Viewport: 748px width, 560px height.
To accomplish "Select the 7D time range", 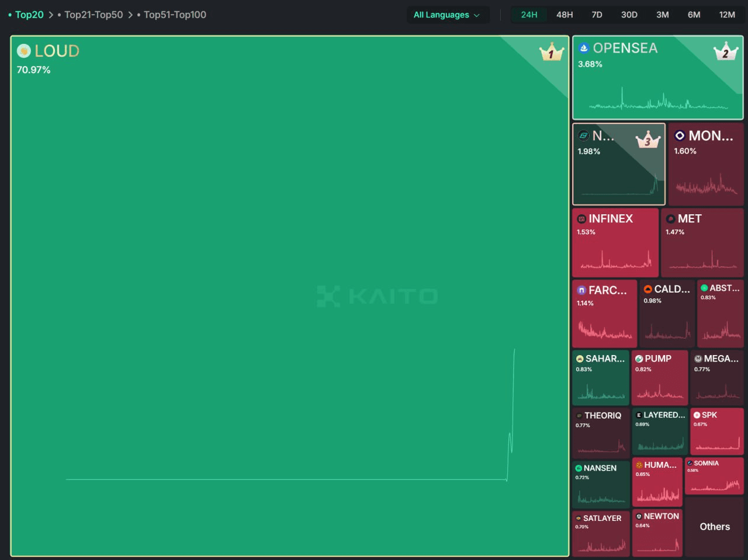I will pyautogui.click(x=597, y=15).
